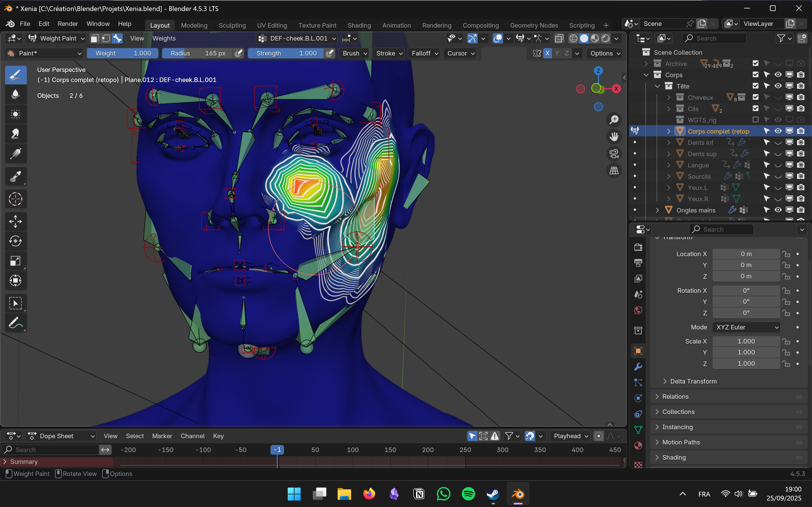Select the Average weight tool

click(16, 114)
